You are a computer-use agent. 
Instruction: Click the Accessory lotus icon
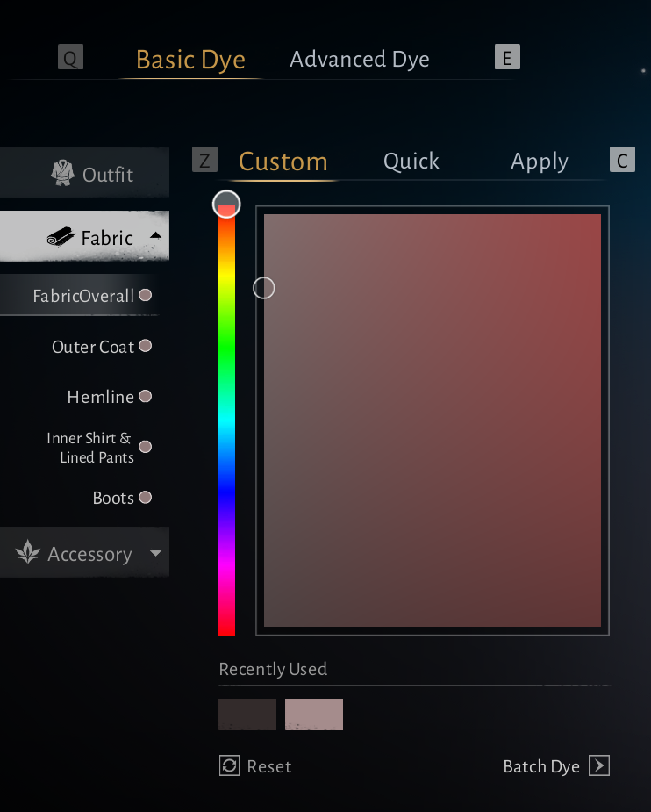28,552
